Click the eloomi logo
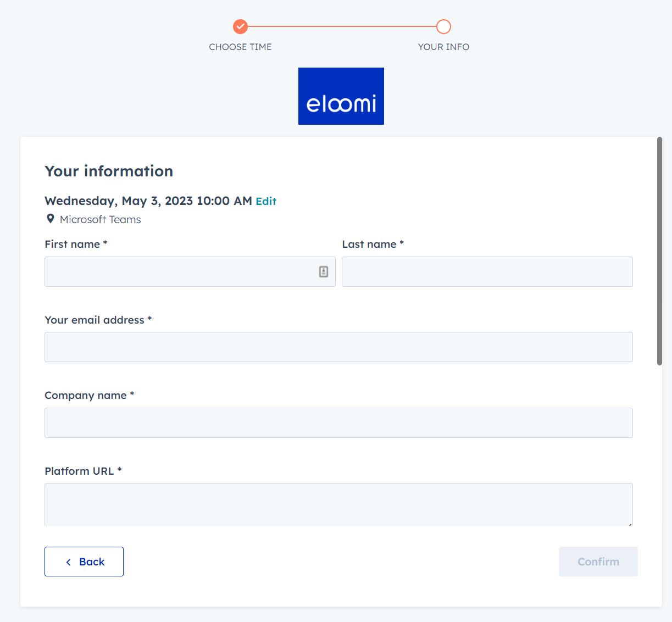672x622 pixels. (x=341, y=96)
